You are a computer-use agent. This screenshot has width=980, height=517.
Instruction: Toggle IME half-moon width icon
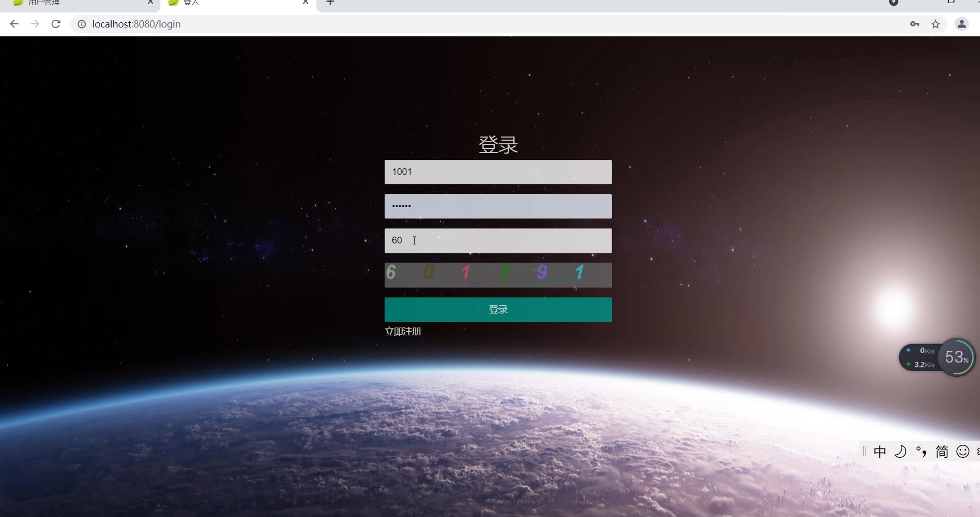(901, 452)
